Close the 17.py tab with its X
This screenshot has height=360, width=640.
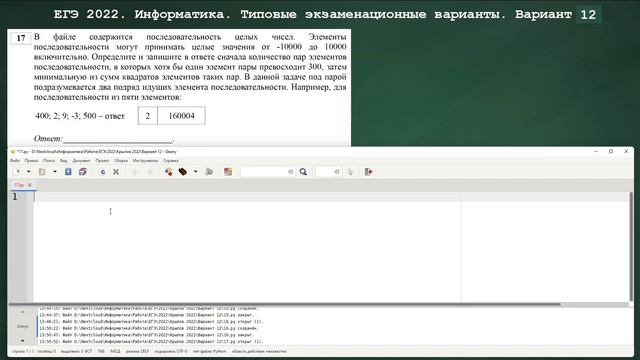(x=30, y=185)
